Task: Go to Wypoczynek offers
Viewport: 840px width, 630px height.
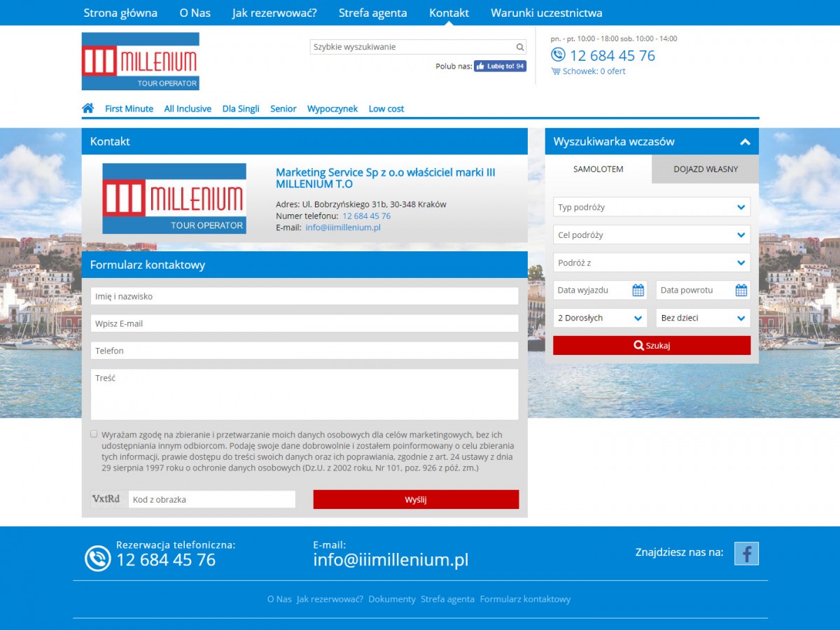Action: [332, 108]
